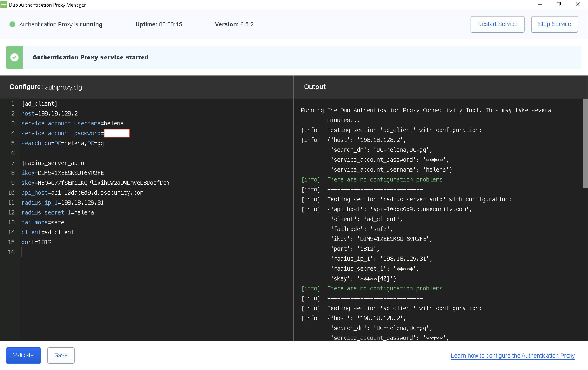Click the host=198.18.128.2 line in editor

[50, 113]
